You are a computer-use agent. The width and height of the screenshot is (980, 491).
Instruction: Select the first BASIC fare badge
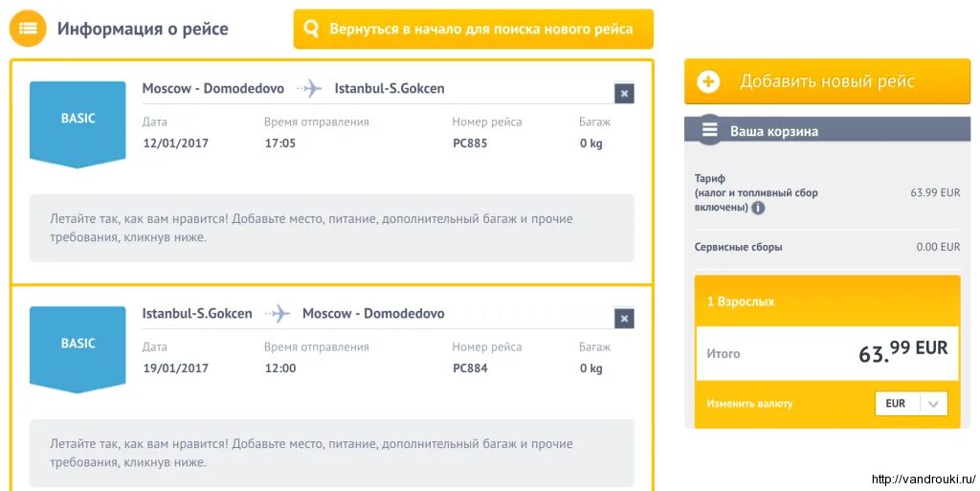click(78, 120)
